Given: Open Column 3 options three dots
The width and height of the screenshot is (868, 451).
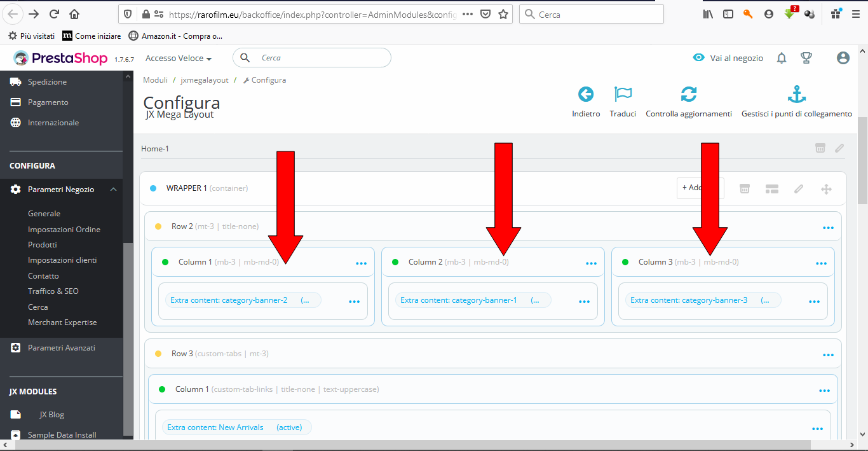Looking at the screenshot, I should (822, 263).
